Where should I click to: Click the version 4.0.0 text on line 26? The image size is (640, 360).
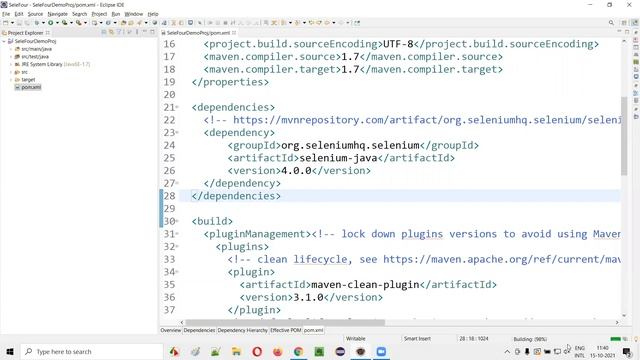coord(296,171)
